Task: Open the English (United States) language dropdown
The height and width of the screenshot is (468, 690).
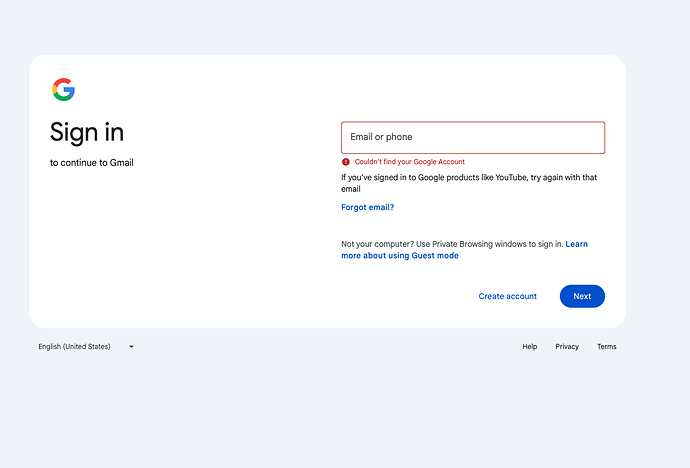Action: tap(86, 347)
